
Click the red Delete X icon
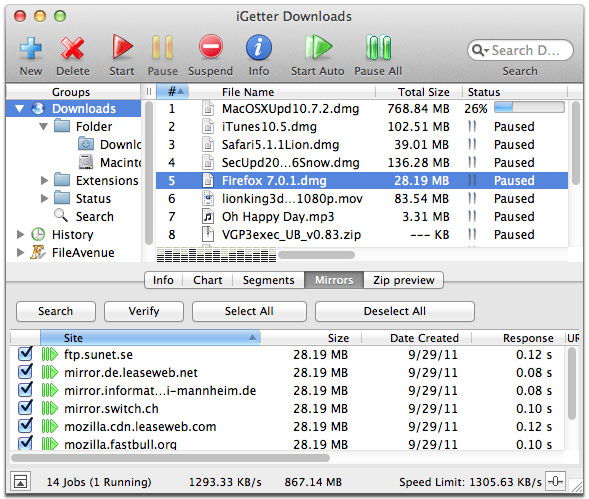[x=72, y=48]
